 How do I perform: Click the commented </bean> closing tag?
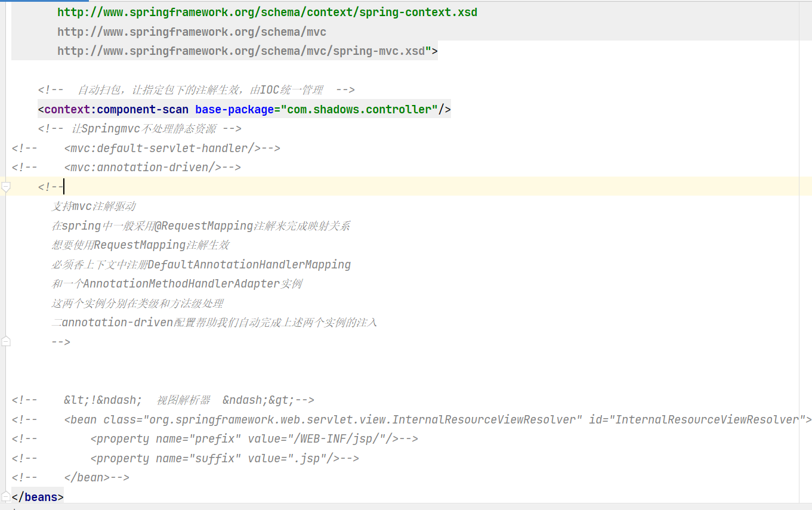pos(87,478)
